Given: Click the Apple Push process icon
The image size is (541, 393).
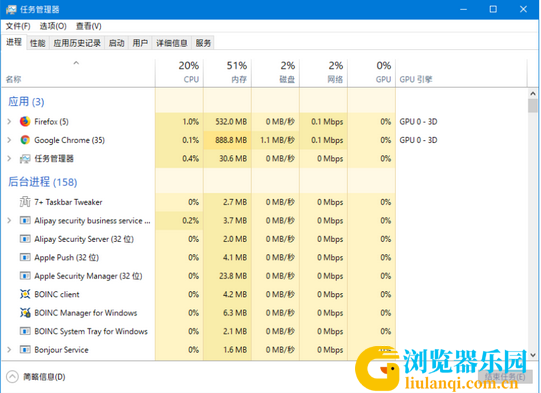Looking at the screenshot, I should pos(25,257).
